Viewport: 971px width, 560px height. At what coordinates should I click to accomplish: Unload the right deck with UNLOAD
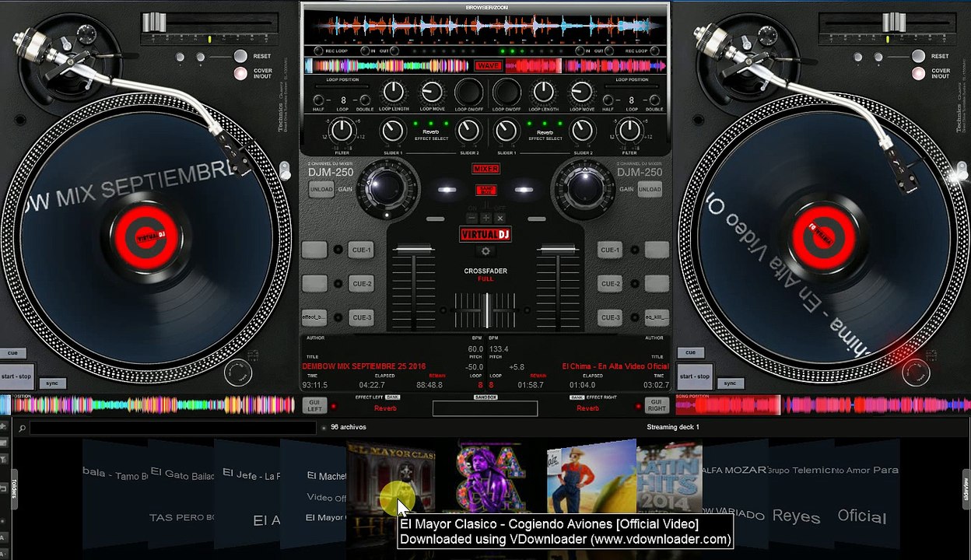coord(650,189)
